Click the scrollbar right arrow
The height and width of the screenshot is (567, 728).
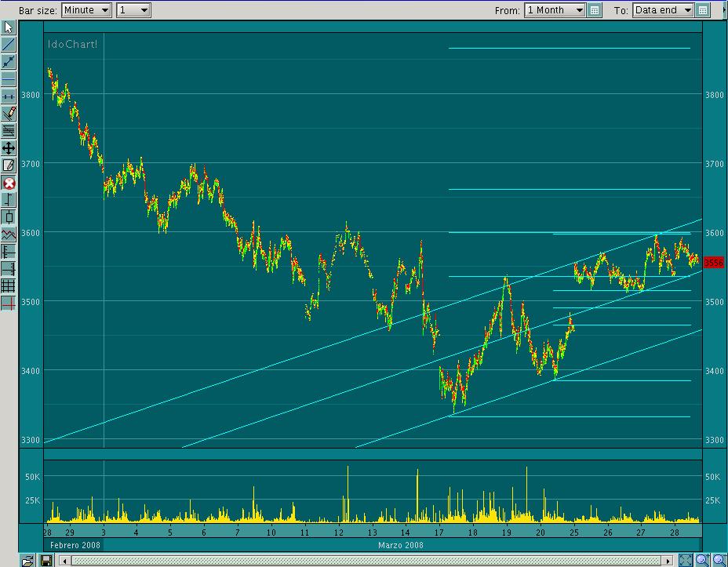[668, 560]
